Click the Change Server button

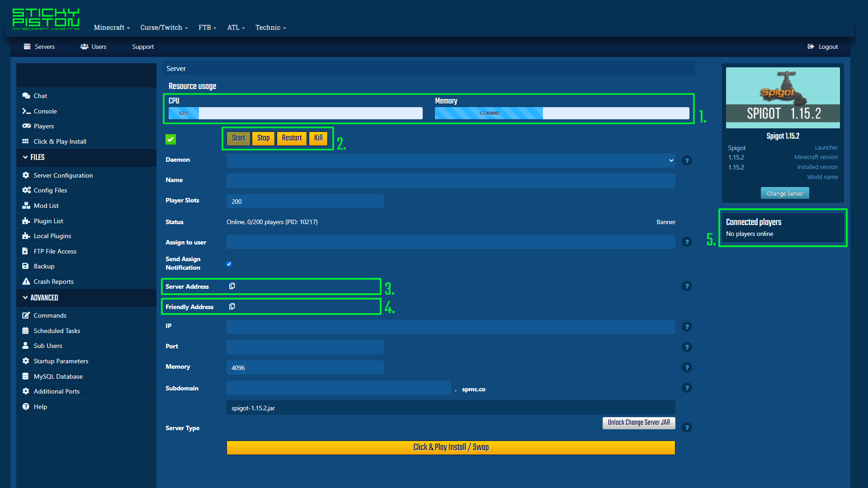785,193
